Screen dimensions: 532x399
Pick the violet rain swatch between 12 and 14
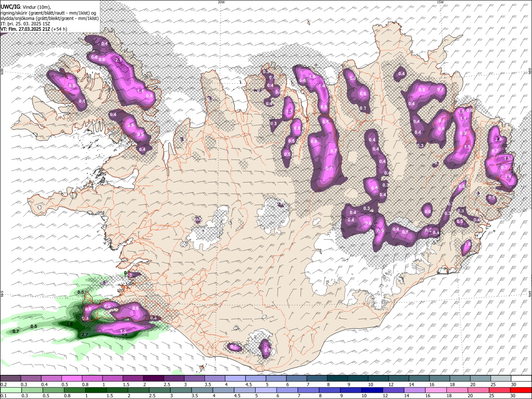[394, 390]
